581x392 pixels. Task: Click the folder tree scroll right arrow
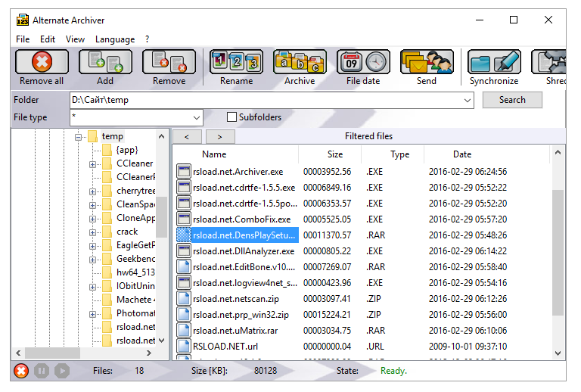[x=148, y=353]
